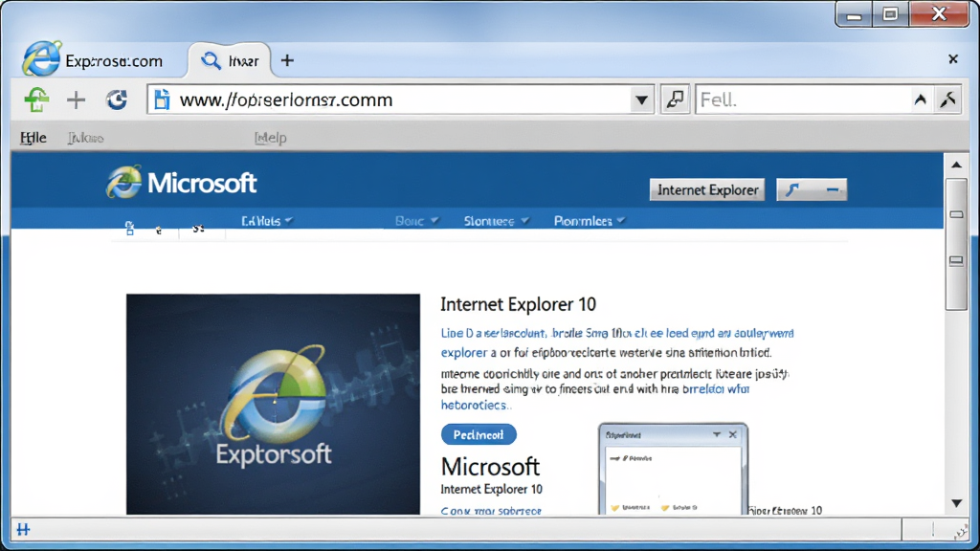This screenshot has height=551, width=980.
Task: Click the blue link in the first description line
Action: click(x=617, y=333)
